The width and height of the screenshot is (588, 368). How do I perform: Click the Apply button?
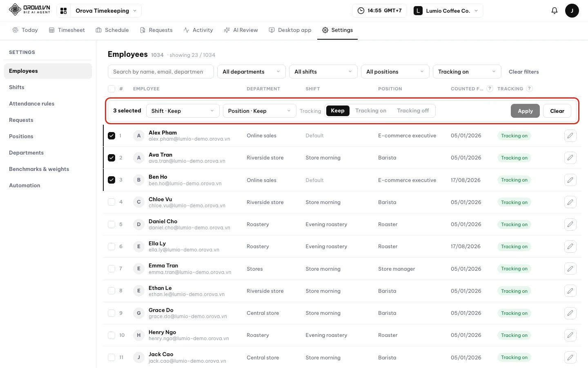(x=525, y=111)
